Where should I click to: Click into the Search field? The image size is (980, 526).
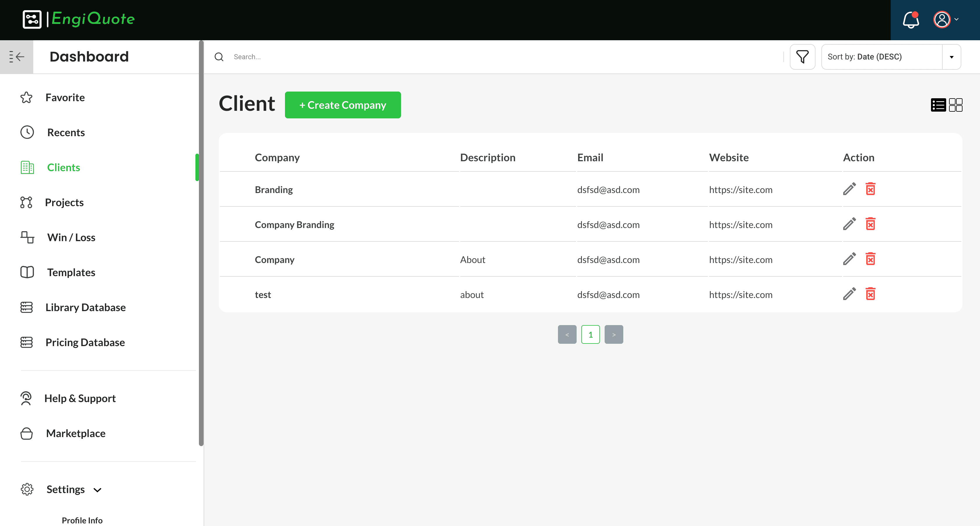coord(495,57)
